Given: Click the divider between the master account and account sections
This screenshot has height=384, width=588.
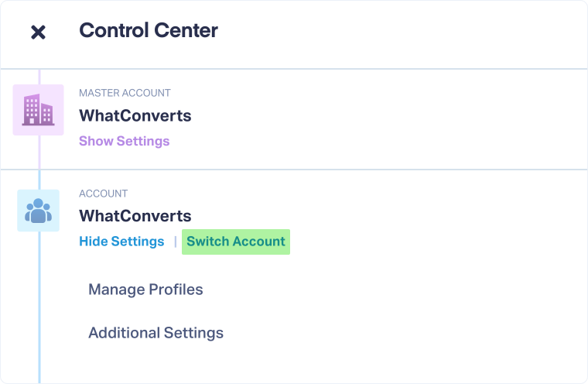Looking at the screenshot, I should pos(309,170).
